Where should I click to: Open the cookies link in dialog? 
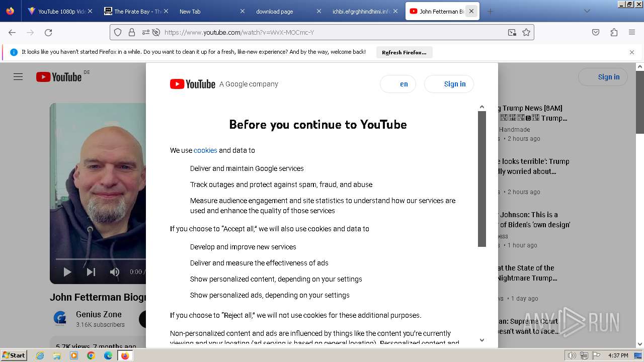205,150
